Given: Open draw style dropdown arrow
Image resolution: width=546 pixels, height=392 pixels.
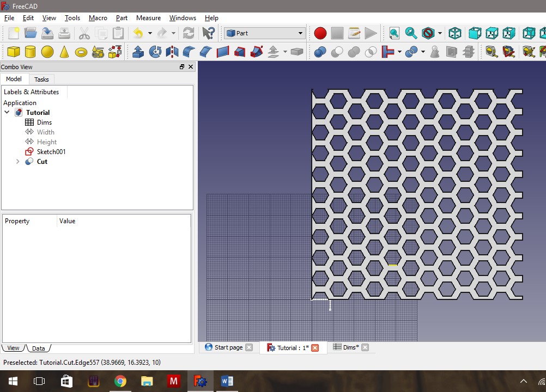Looking at the screenshot, I should [440, 33].
